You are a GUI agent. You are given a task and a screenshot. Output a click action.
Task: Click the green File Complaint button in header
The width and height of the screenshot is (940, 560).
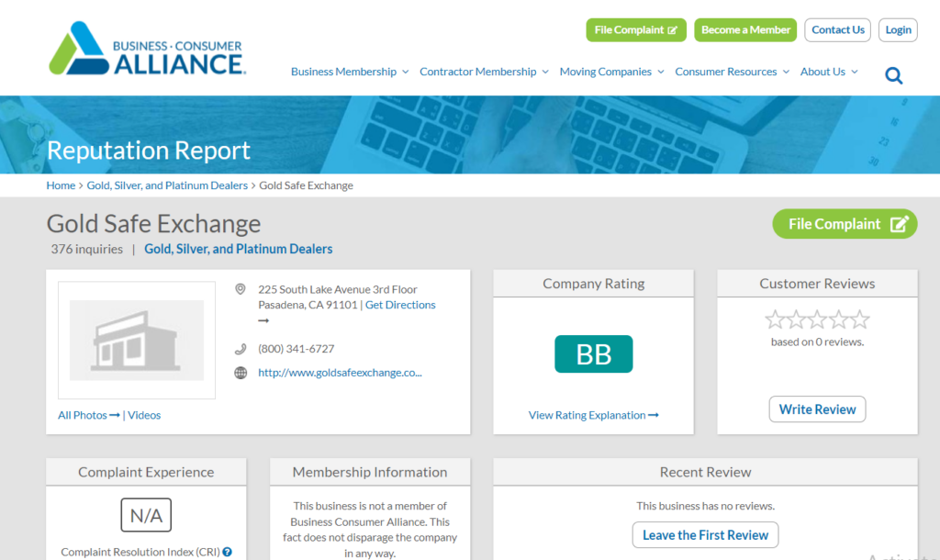tap(636, 30)
